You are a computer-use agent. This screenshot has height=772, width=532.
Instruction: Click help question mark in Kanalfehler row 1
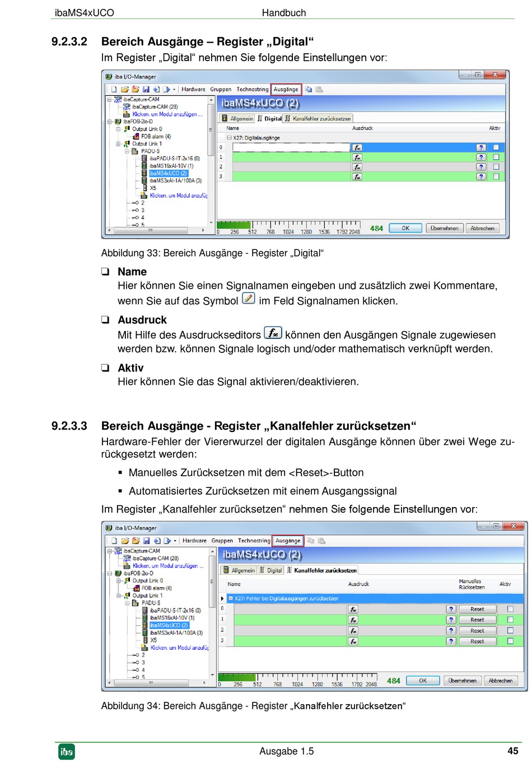tap(451, 620)
